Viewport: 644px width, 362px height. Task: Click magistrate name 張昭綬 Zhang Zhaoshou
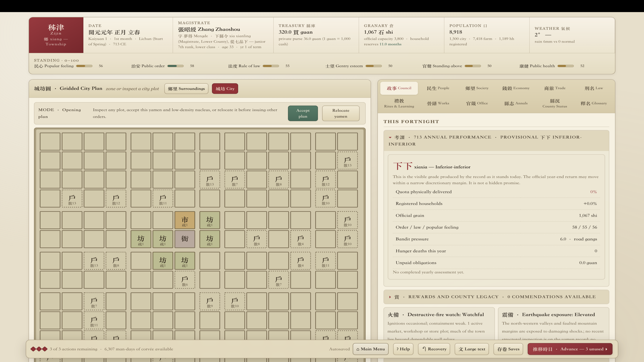point(209,29)
